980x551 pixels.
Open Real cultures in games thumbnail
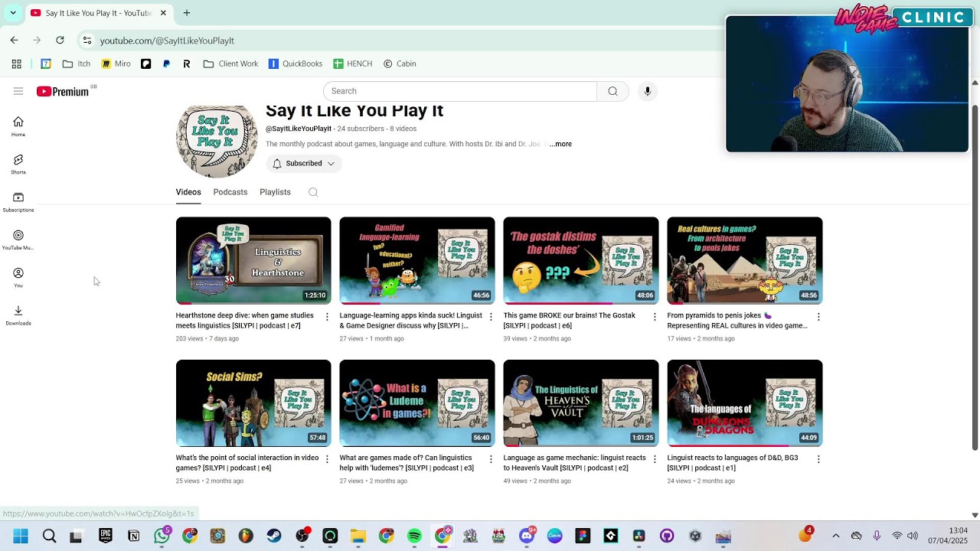(x=745, y=260)
